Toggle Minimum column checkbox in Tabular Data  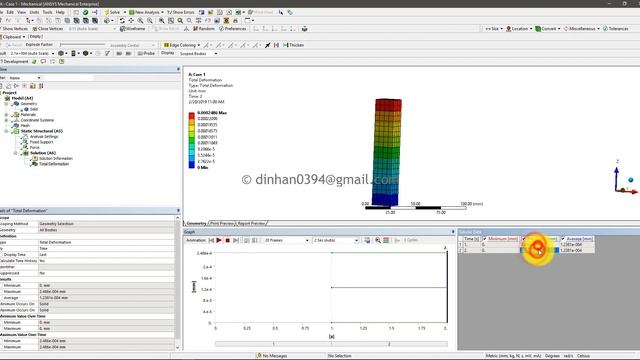pyautogui.click(x=484, y=239)
